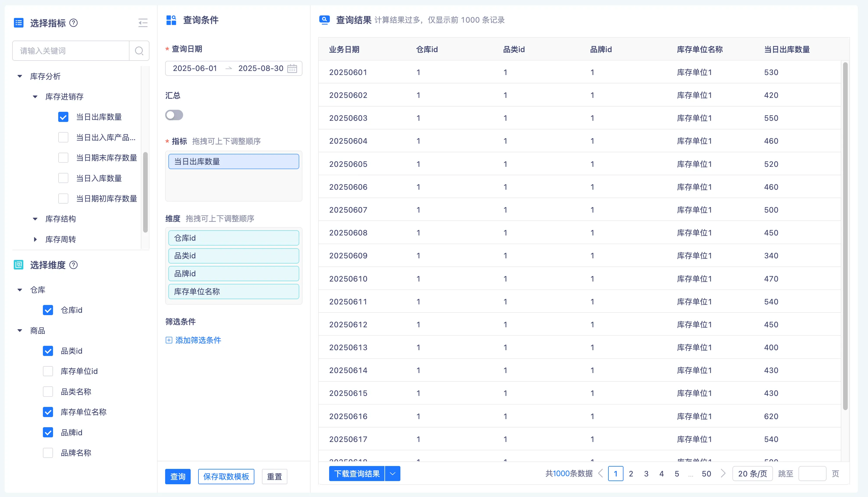The image size is (868, 497).
Task: Check the 品牌名称 dimension checkbox
Action: click(48, 453)
